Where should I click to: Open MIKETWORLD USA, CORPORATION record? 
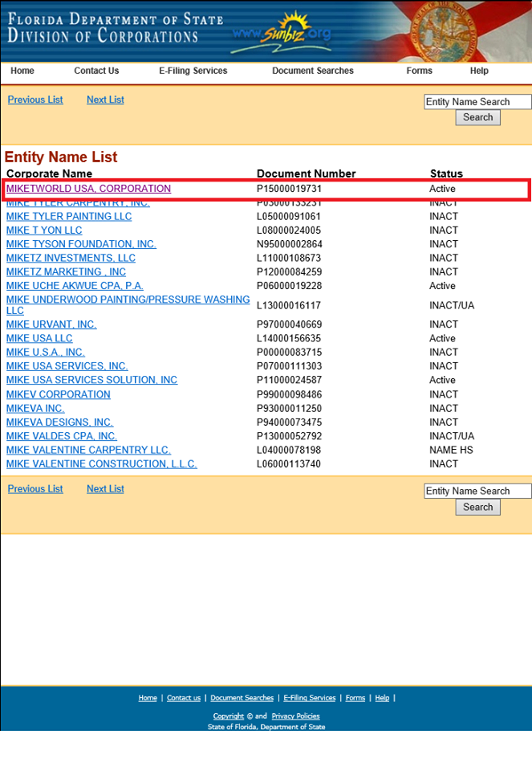tap(88, 189)
